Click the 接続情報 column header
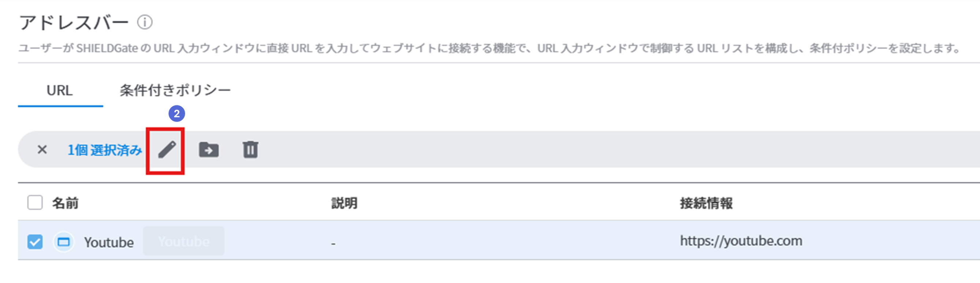980x283 pixels. click(x=706, y=203)
